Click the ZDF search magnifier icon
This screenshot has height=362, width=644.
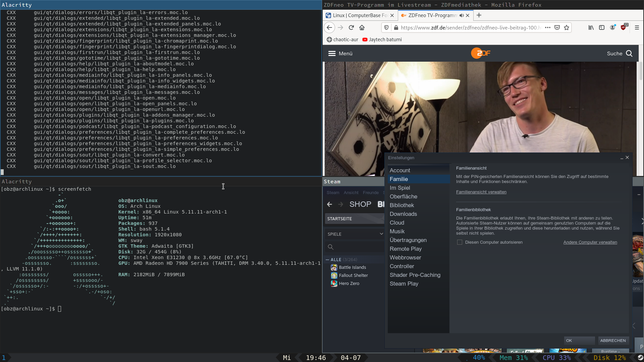pos(629,54)
